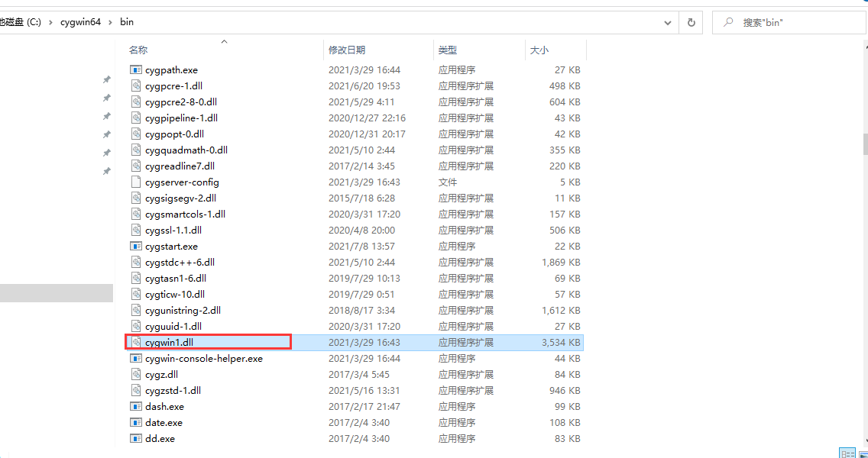Select the cygwin-console-helper.exe file name
868x458 pixels.
(204, 359)
